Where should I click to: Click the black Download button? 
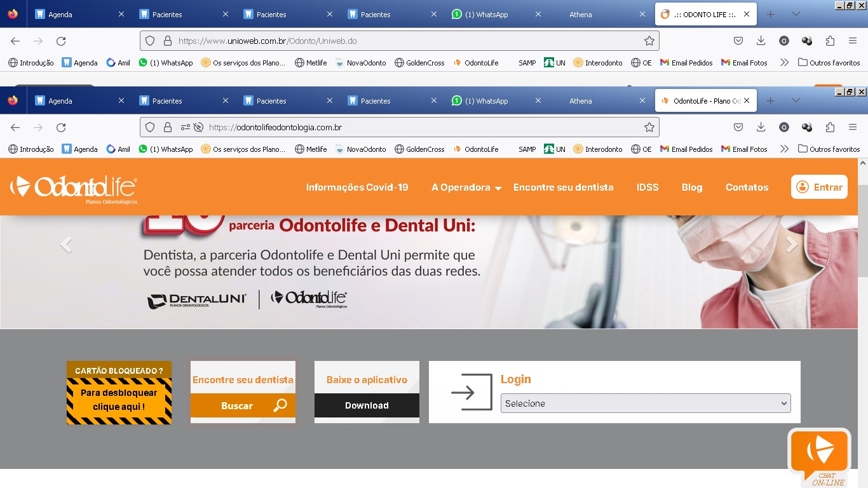[367, 405]
